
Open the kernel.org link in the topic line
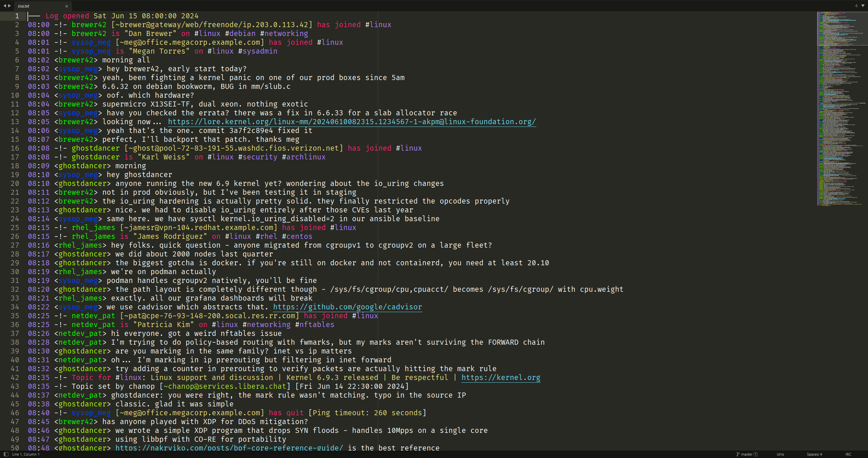point(501,378)
